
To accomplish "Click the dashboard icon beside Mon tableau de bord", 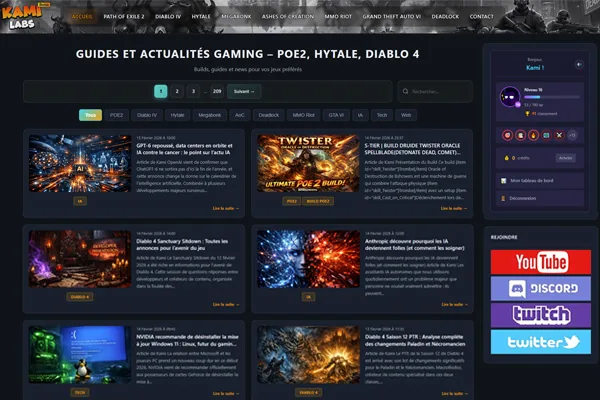I will pyautogui.click(x=504, y=181).
